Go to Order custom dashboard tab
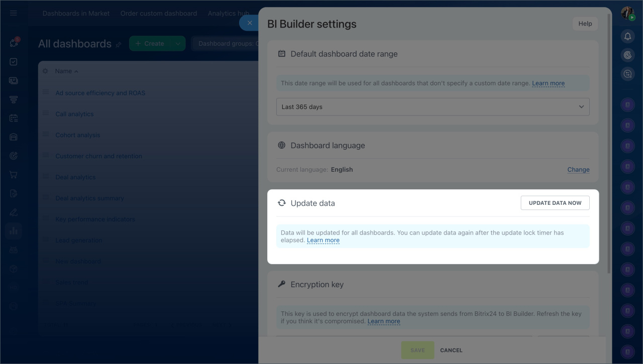This screenshot has height=364, width=643. [x=159, y=14]
